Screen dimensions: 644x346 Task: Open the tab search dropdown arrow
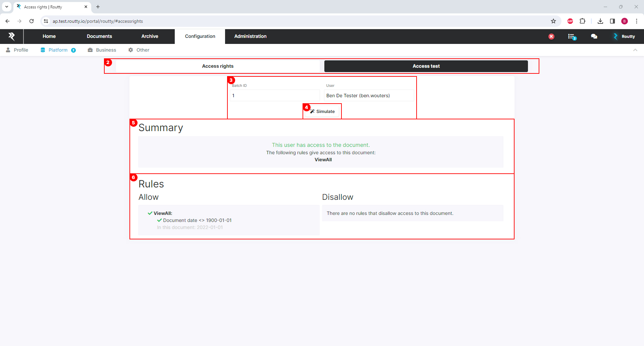tap(7, 7)
